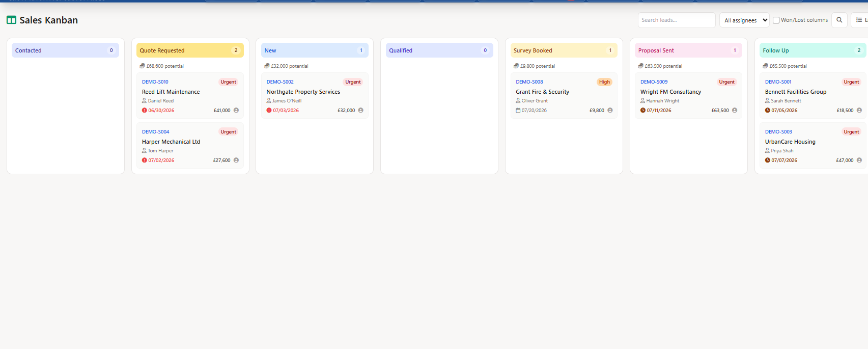Open lead link DEMO-S010
The width and height of the screenshot is (868, 349).
tap(155, 82)
